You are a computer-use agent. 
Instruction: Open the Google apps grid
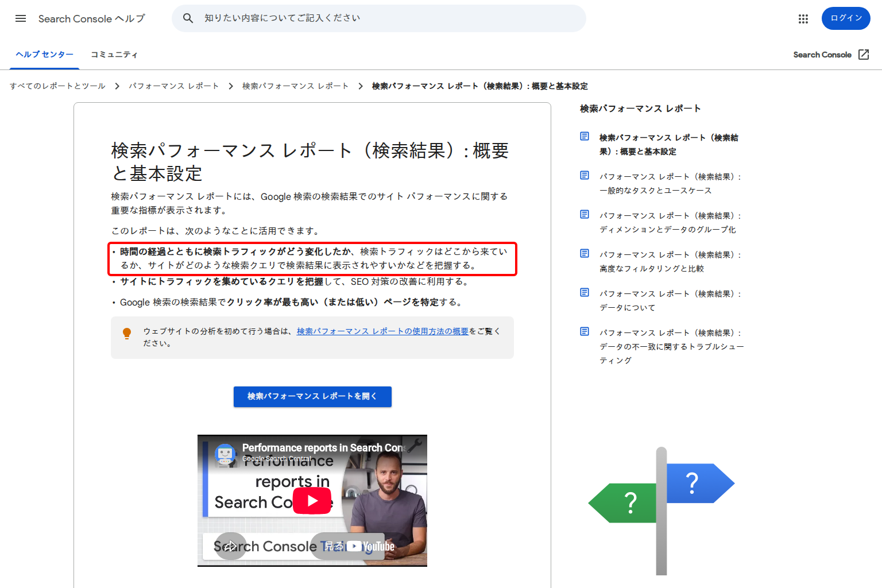point(803,18)
